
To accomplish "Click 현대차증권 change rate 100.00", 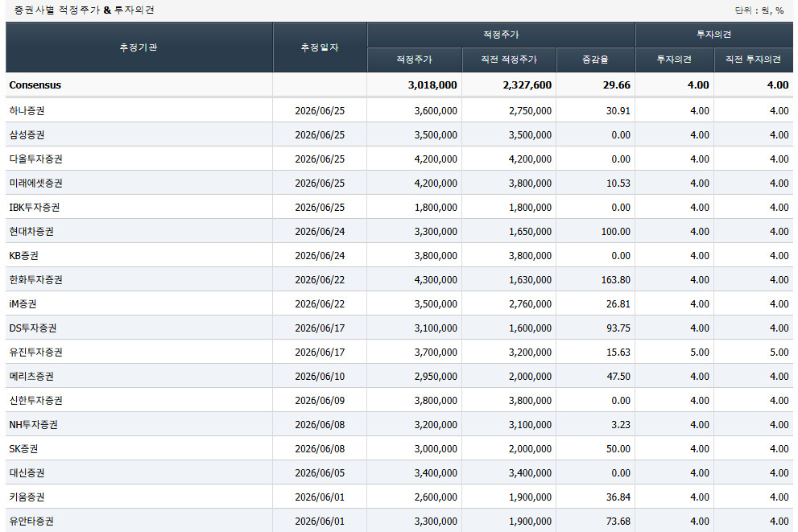I will [616, 232].
